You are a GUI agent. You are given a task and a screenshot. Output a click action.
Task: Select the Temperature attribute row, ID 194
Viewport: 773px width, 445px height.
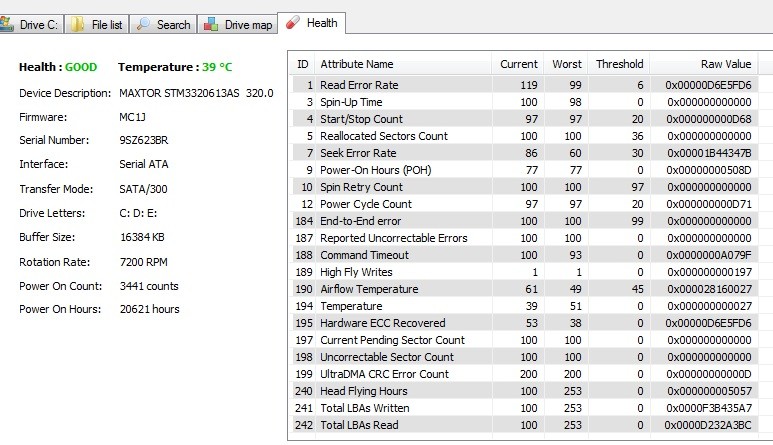525,306
